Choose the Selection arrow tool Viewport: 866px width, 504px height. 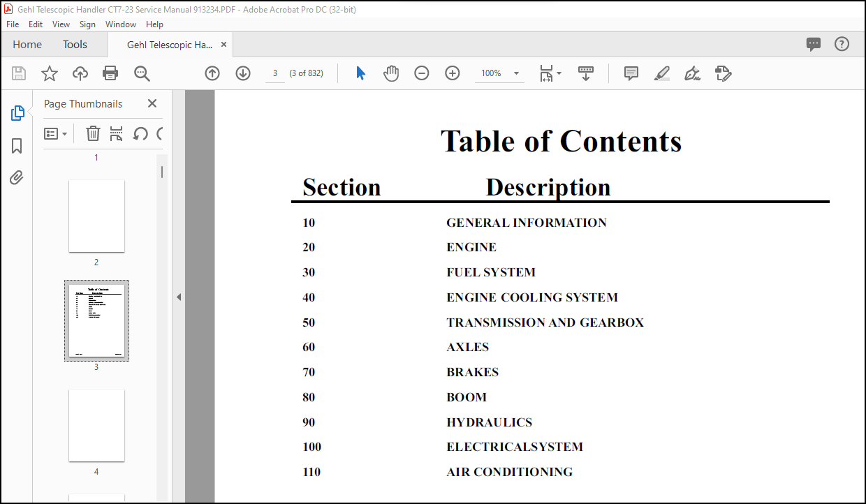360,73
